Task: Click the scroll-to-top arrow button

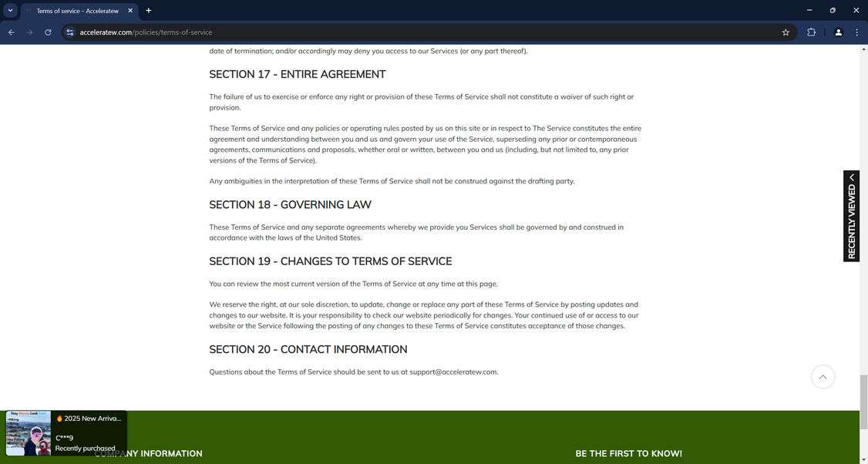Action: pyautogui.click(x=823, y=377)
